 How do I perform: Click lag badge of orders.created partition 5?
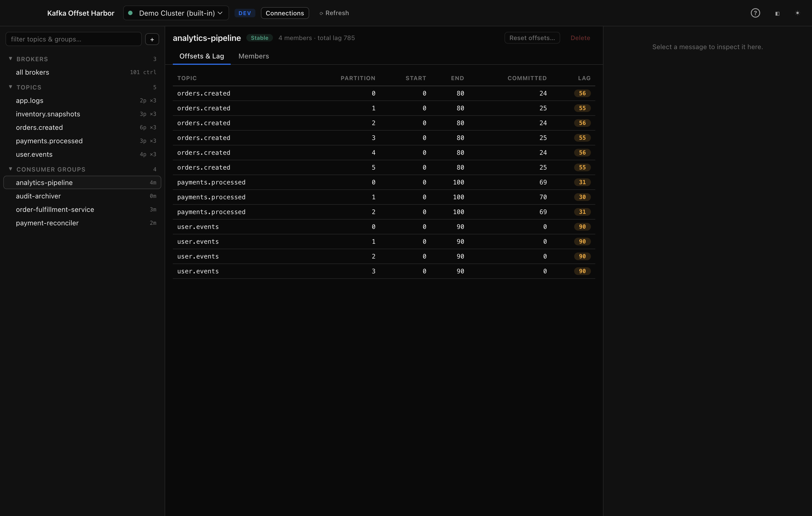(582, 168)
